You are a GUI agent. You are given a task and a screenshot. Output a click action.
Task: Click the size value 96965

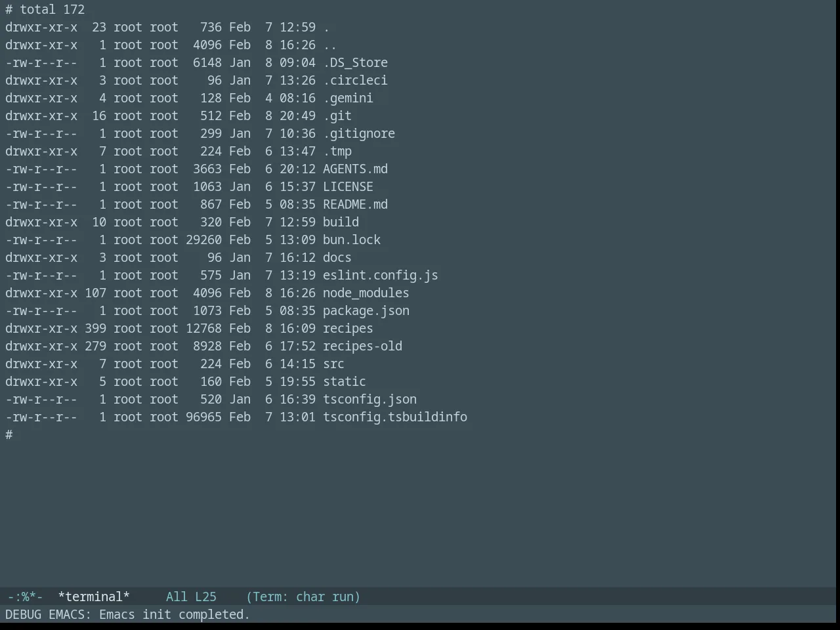coord(203,417)
